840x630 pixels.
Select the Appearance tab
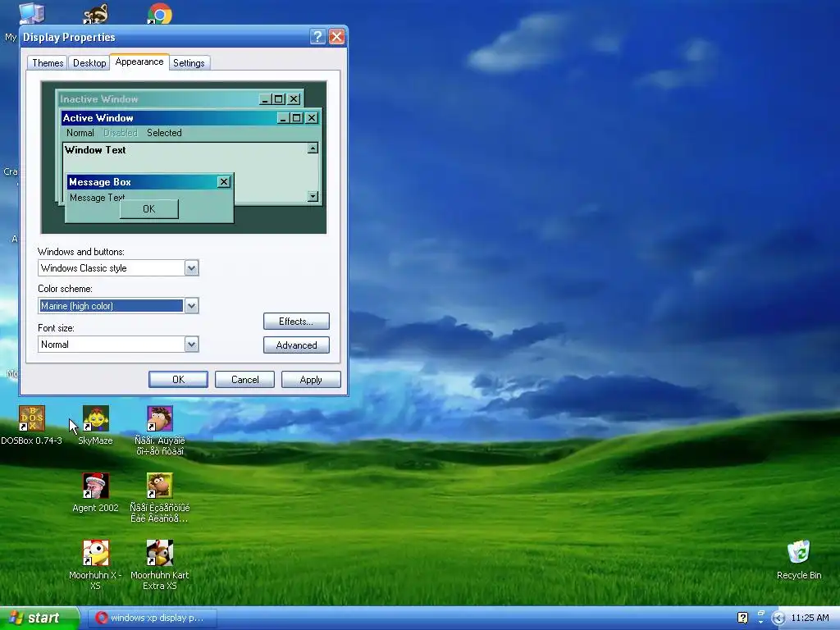tap(139, 62)
